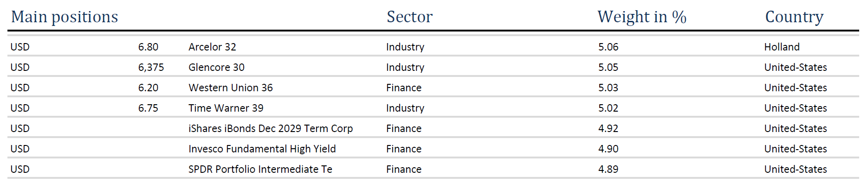This screenshot has width=868, height=189.
Task: Select the Glencore 30 position name
Action: (216, 67)
